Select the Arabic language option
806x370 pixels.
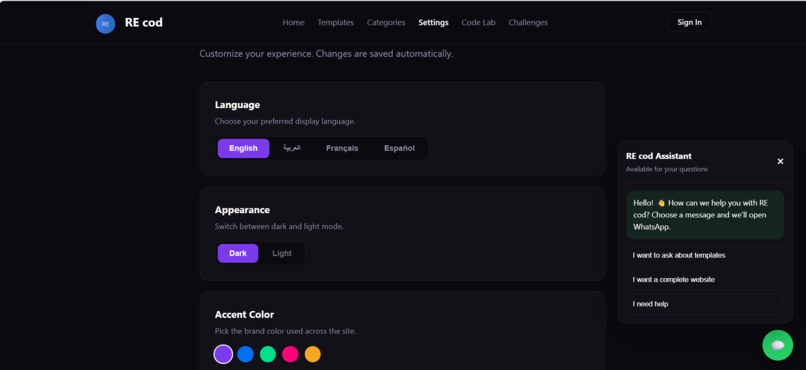coord(291,149)
